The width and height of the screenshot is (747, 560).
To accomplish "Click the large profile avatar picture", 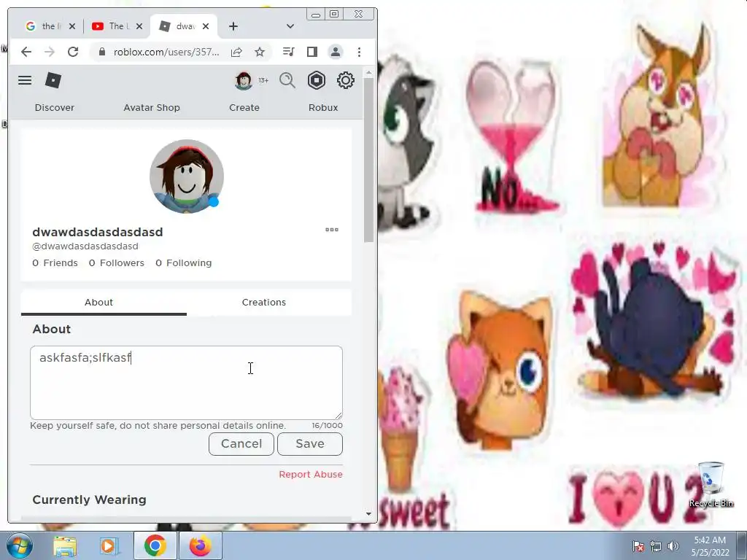I will 187,176.
